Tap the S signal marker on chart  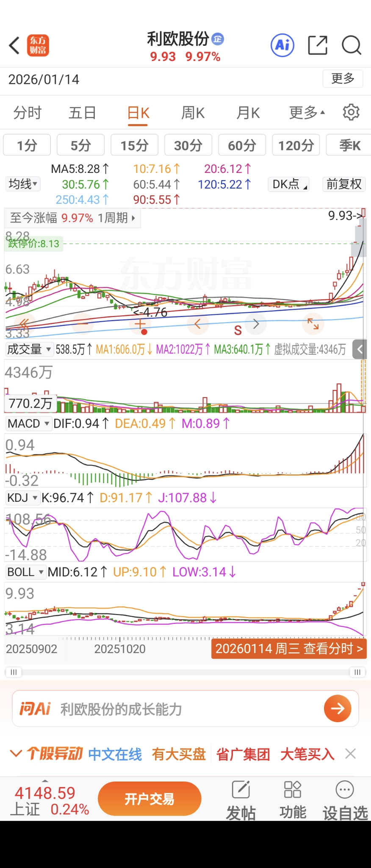tap(238, 330)
